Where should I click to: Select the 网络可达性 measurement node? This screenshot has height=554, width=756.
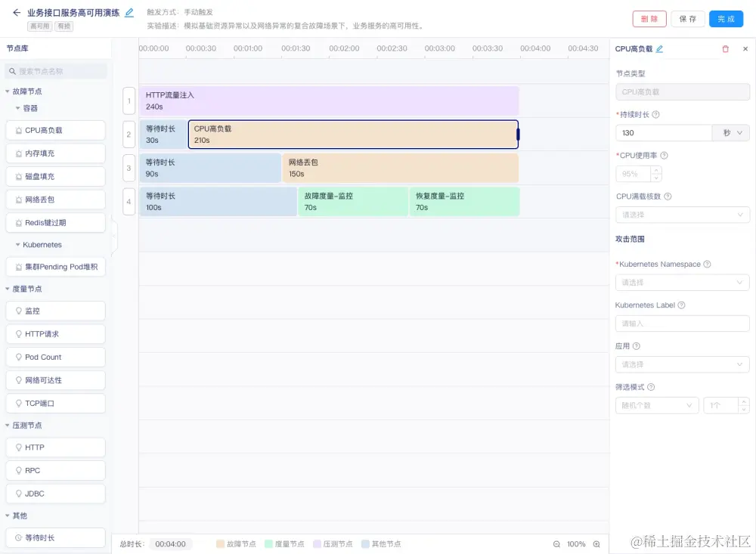pos(55,380)
